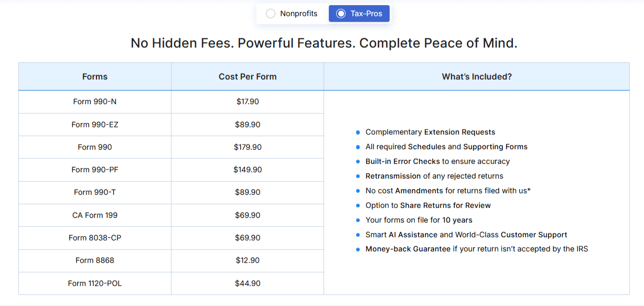Click the Form 8868 link
The height and width of the screenshot is (306, 644).
pos(94,260)
